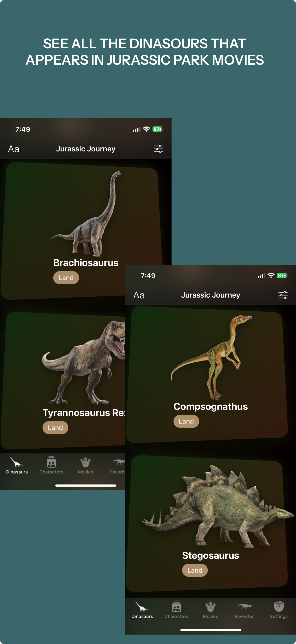The height and width of the screenshot is (644, 296).
Task: Tap the Aa font icon in front screenshot
Action: [x=139, y=295]
